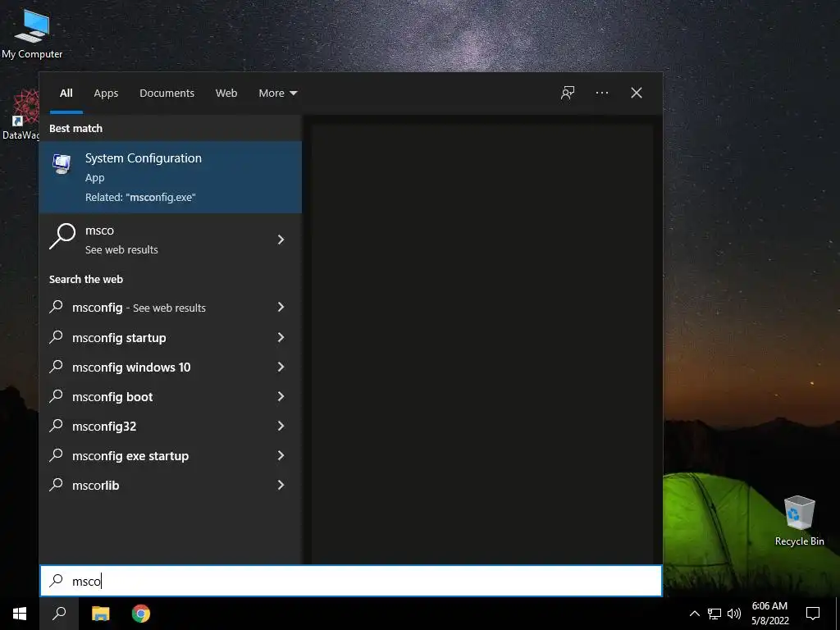This screenshot has height=630, width=840.
Task: Expand the msconfig exe startup chevron
Action: click(x=281, y=455)
